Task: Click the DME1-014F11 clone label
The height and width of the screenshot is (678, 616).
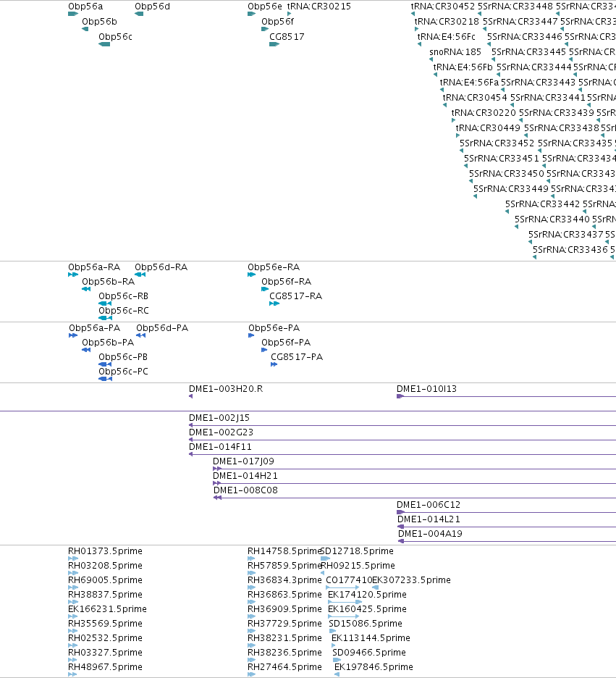Action: (220, 447)
